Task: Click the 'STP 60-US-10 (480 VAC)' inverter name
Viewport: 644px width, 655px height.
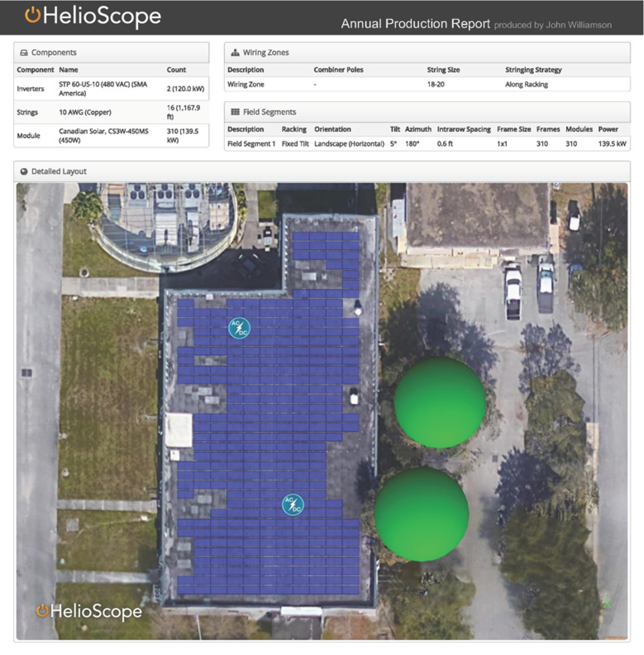Action: pyautogui.click(x=103, y=89)
